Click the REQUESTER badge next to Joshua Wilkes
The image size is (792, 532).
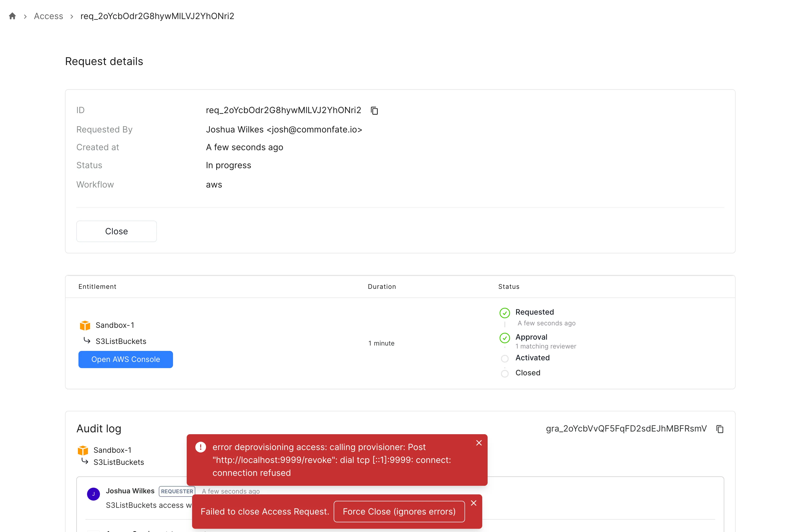click(x=177, y=491)
